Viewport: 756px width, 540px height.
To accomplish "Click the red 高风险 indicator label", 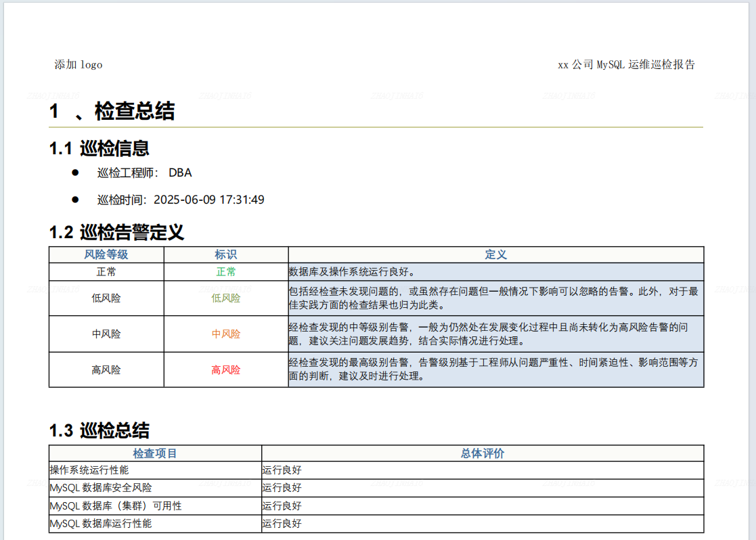I will pyautogui.click(x=225, y=369).
